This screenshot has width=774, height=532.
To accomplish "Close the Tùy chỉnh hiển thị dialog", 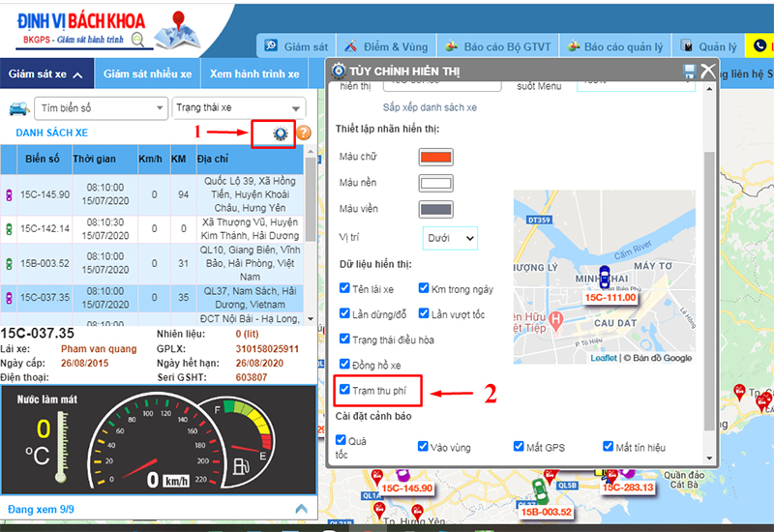I will click(708, 72).
